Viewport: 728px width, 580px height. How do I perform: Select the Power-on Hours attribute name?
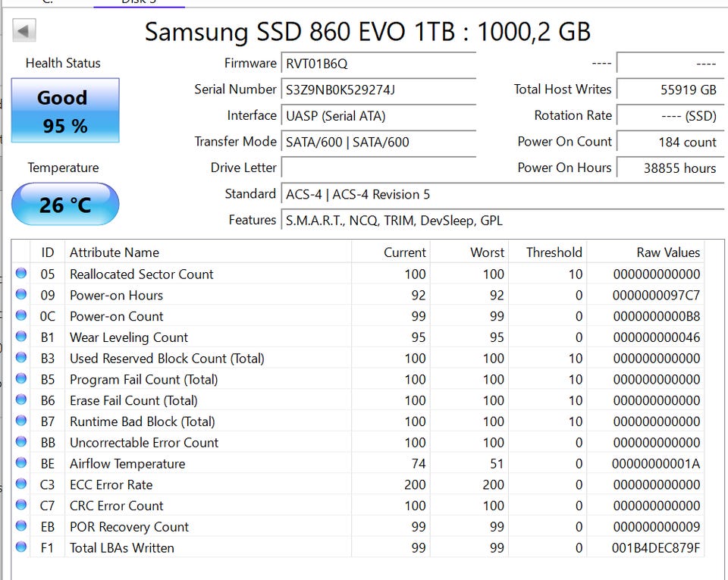116,295
